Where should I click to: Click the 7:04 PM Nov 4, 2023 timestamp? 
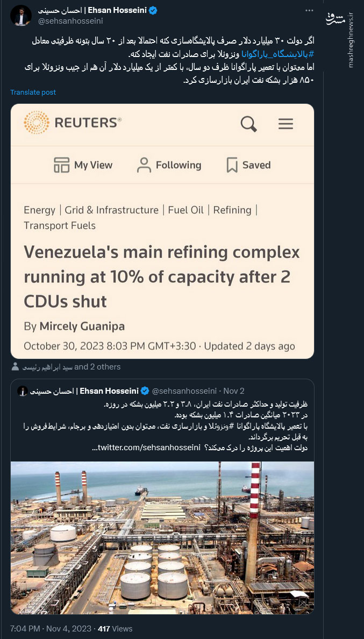click(x=51, y=628)
